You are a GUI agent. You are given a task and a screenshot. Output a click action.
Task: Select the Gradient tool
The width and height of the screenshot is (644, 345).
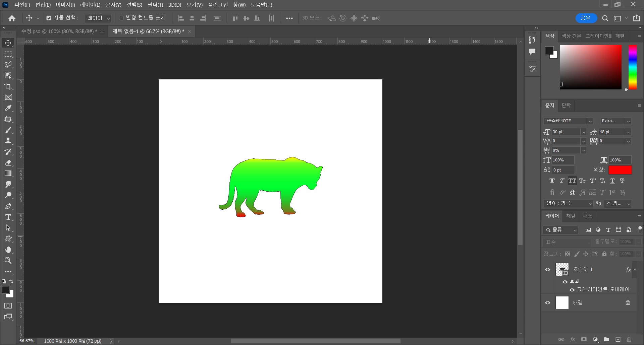(x=8, y=174)
